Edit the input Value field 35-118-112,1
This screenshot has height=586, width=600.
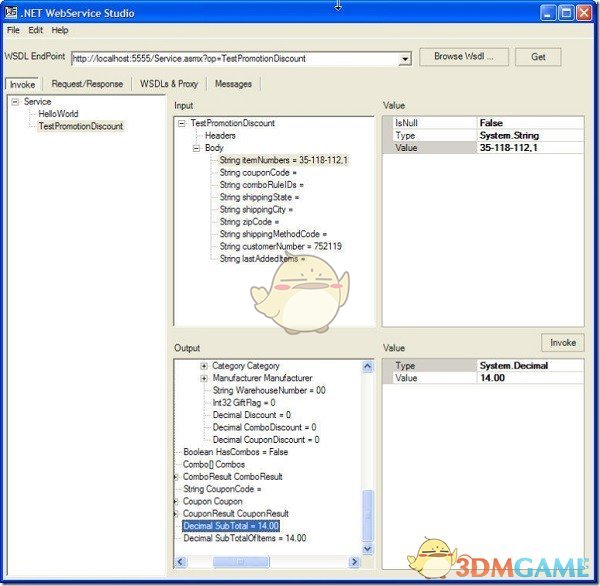tap(530, 148)
